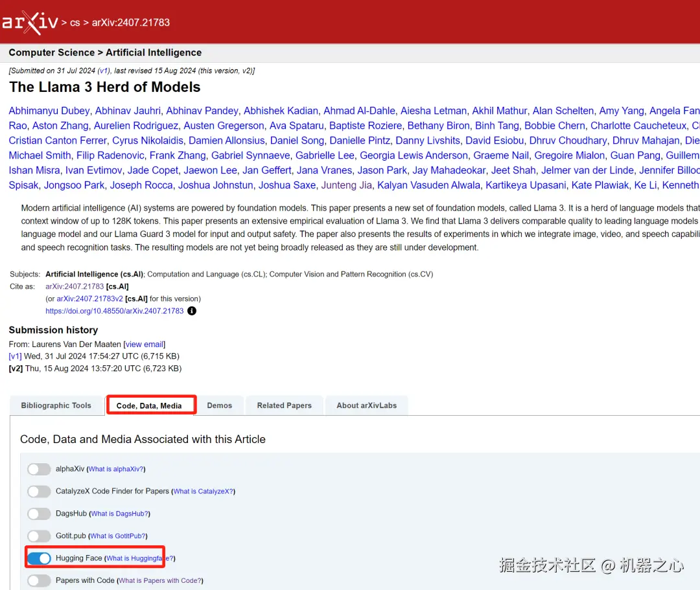The height and width of the screenshot is (590, 700).
Task: Open the v1 link in submission date line
Action: point(104,71)
